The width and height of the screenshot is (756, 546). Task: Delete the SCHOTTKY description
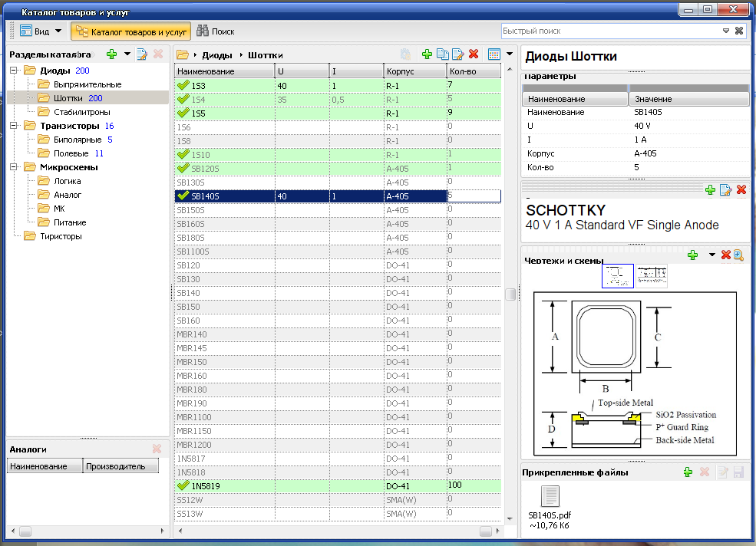pyautogui.click(x=741, y=189)
